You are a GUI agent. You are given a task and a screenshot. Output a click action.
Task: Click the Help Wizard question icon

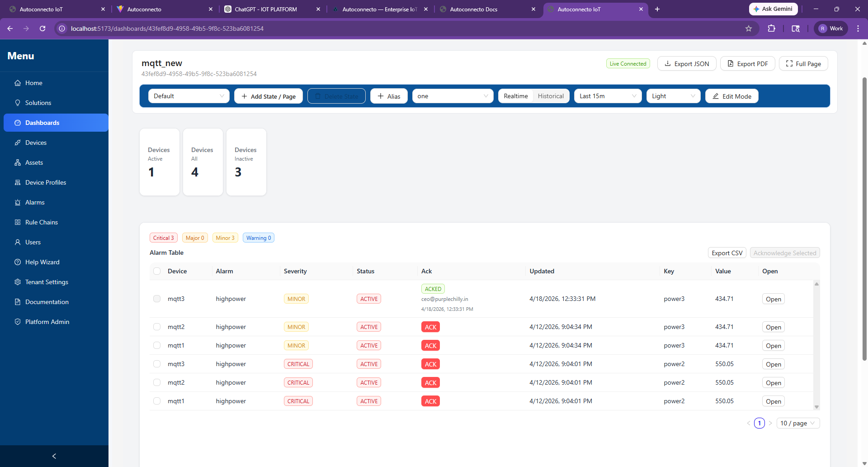point(18,262)
